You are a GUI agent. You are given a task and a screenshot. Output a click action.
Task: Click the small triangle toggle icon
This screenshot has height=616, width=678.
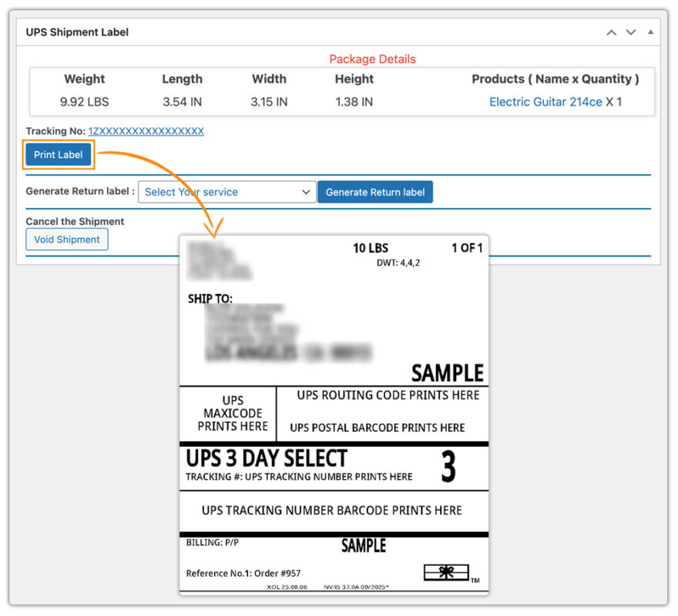point(649,32)
